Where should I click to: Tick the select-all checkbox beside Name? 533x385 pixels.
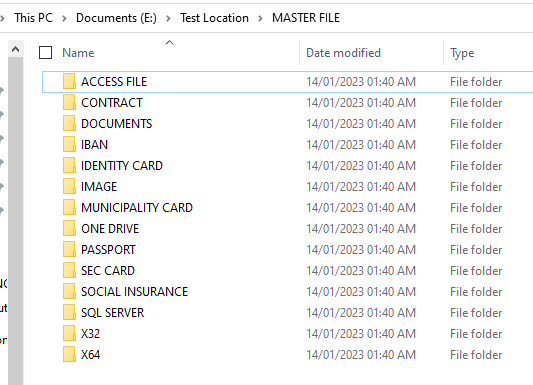[x=46, y=53]
